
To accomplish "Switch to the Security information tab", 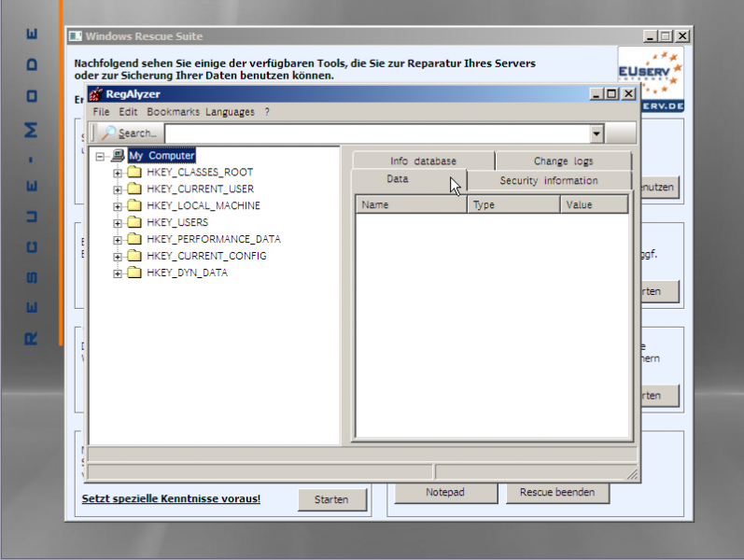I will pyautogui.click(x=549, y=181).
